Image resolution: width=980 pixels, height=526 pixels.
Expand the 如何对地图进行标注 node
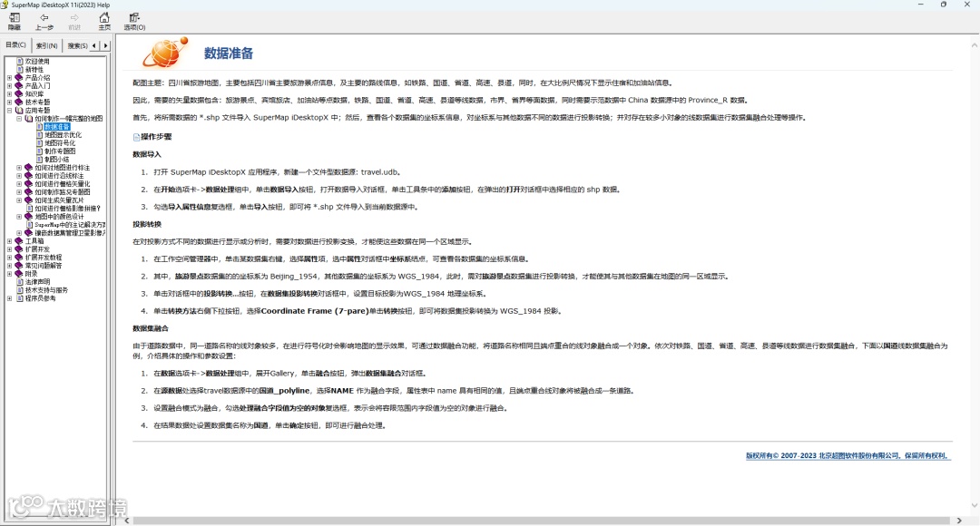click(x=19, y=168)
